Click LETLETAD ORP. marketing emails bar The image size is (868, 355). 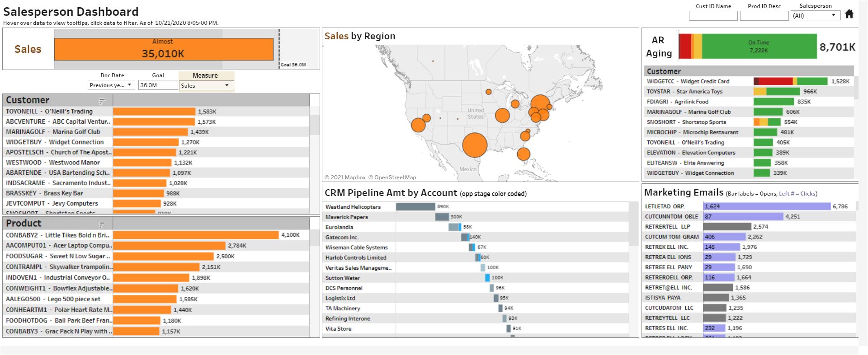point(767,206)
